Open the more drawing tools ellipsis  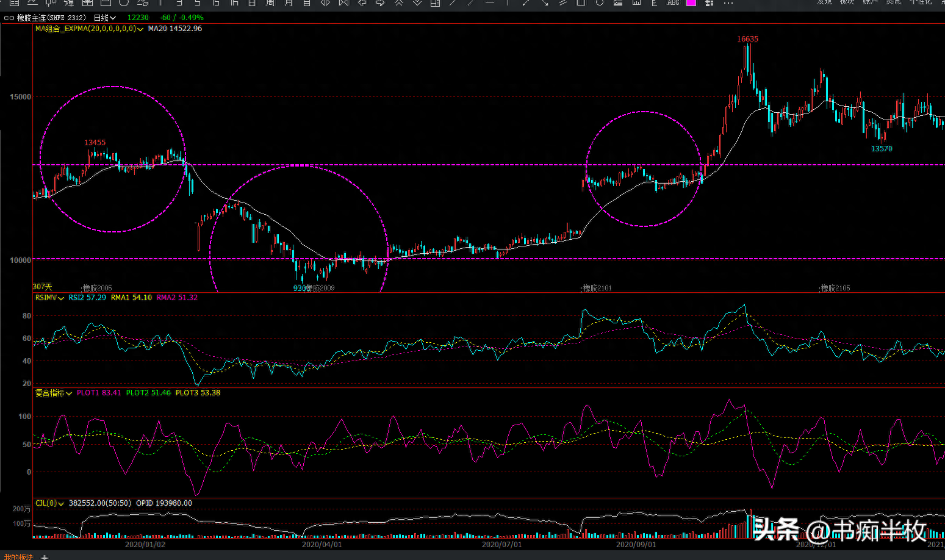tap(728, 3)
